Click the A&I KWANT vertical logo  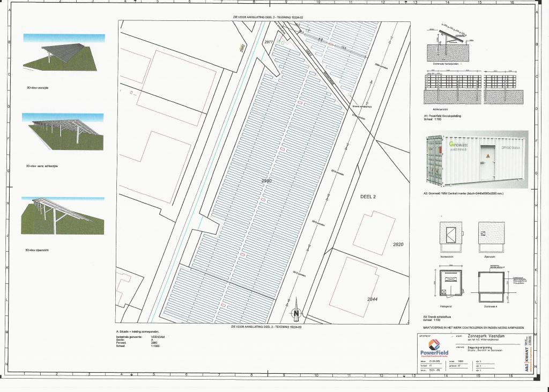pos(531,351)
